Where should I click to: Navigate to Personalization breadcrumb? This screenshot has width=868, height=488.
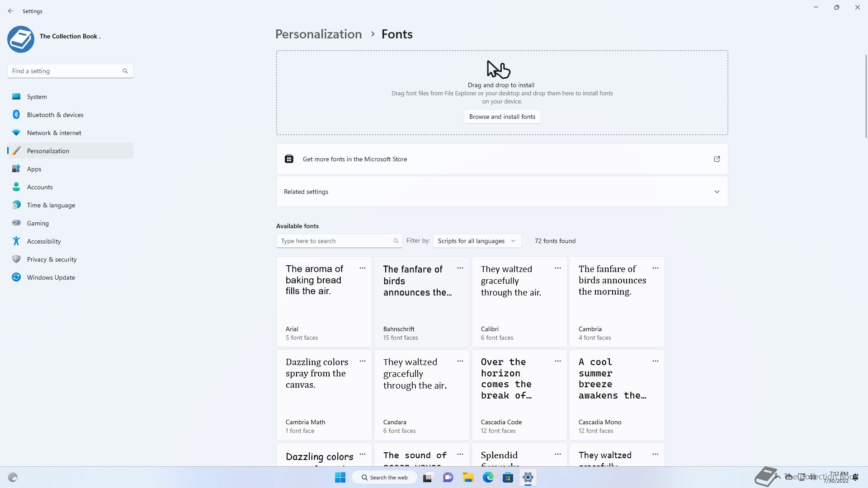pyautogui.click(x=319, y=34)
